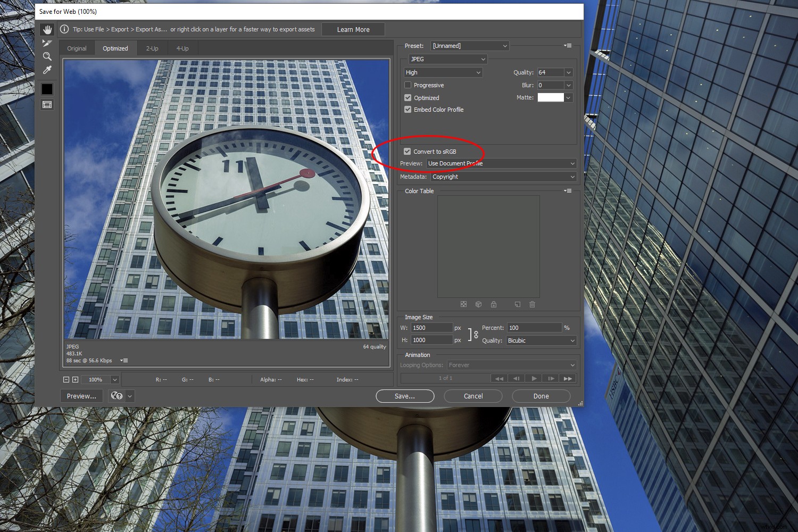The width and height of the screenshot is (798, 532).
Task: Switch to the Original tab
Action: [x=77, y=48]
